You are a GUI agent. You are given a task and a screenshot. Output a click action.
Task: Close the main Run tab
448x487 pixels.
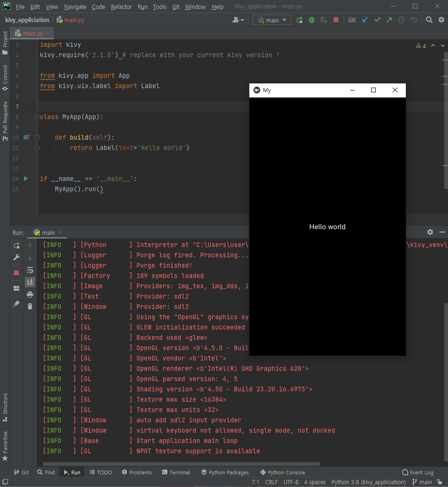[x=60, y=232]
